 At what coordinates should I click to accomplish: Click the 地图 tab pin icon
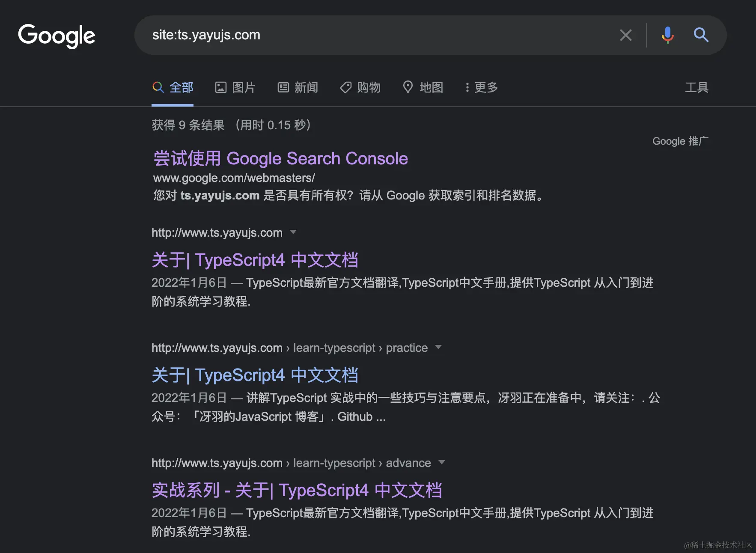point(408,87)
